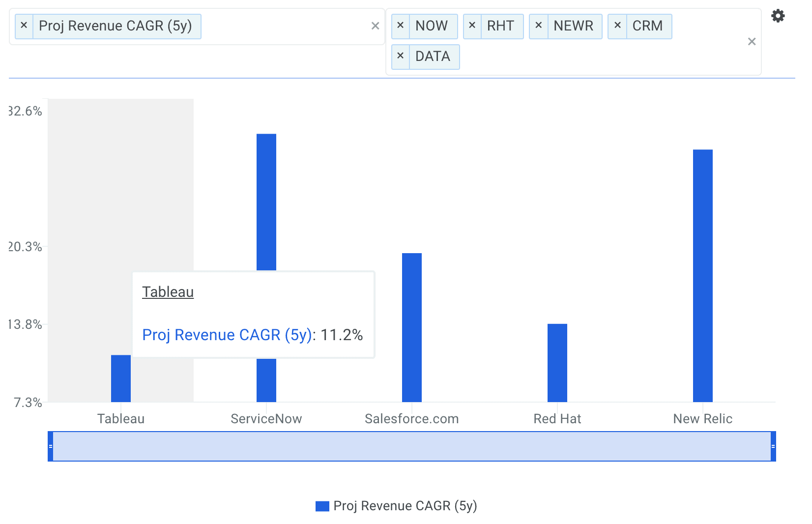Remove the NOW ticker tag
This screenshot has width=812, height=524.
[x=400, y=26]
